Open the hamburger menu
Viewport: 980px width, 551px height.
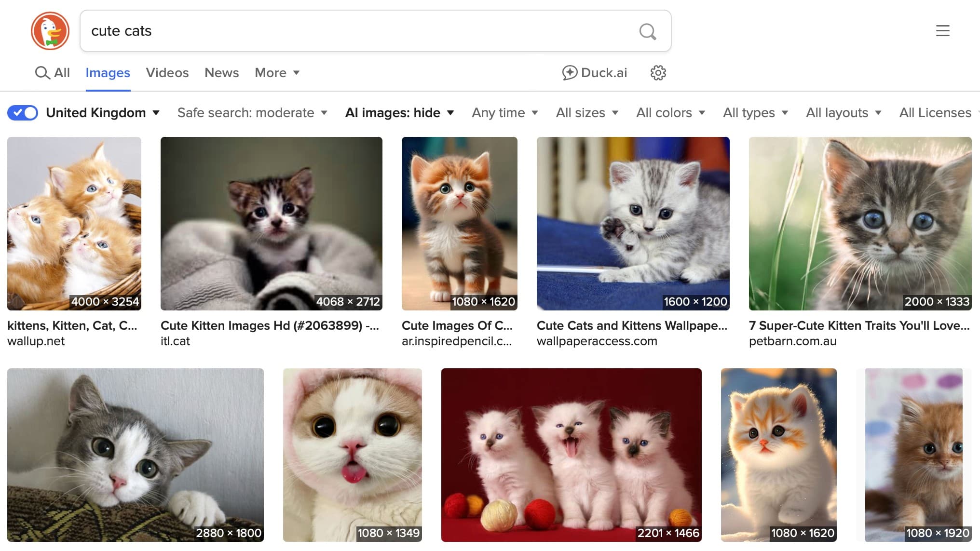942,31
